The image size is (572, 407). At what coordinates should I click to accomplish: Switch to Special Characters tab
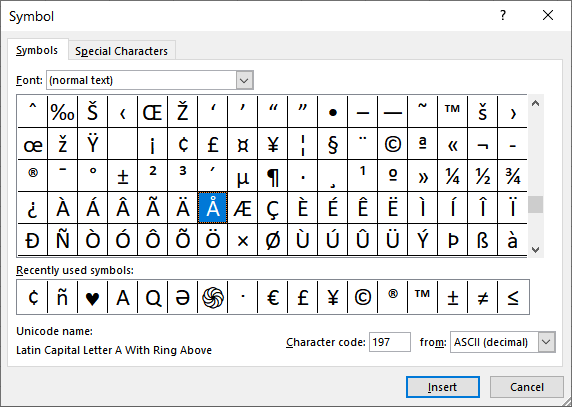pyautogui.click(x=121, y=51)
